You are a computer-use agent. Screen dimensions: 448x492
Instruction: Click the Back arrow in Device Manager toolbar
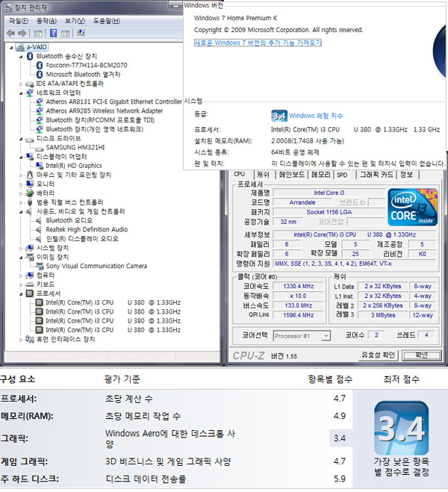click(10, 33)
